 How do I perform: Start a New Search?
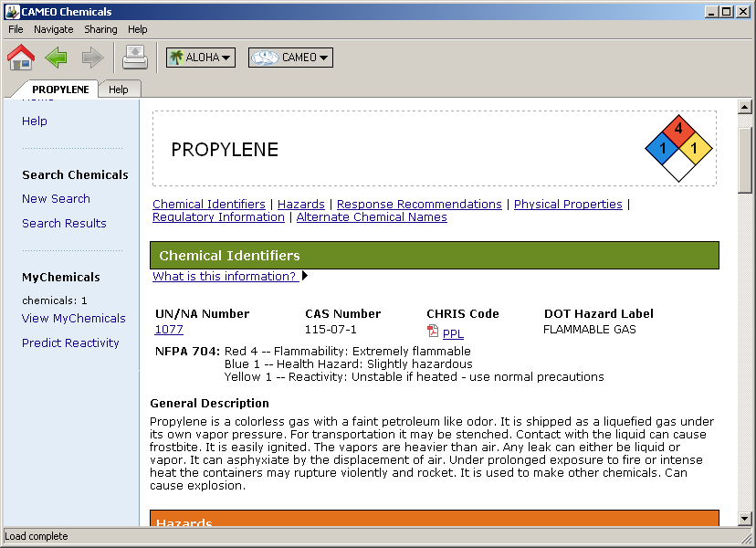coord(56,199)
